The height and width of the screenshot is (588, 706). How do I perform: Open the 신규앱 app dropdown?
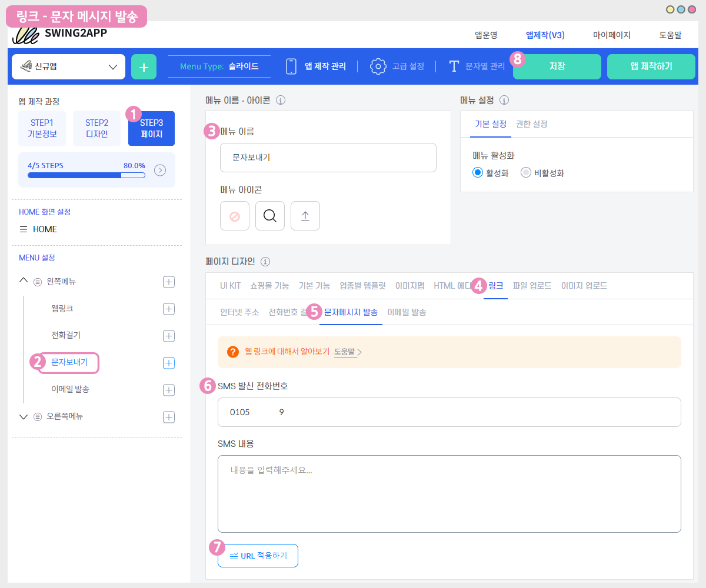[68, 66]
